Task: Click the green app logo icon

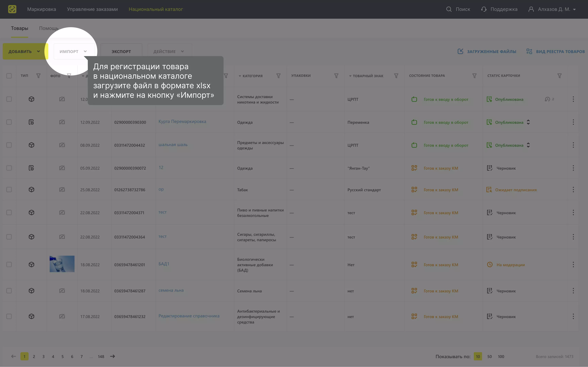Action: (12, 9)
